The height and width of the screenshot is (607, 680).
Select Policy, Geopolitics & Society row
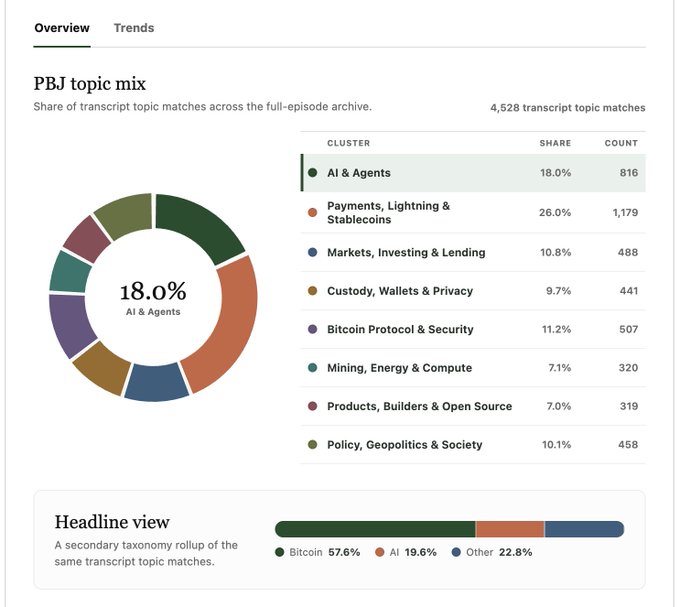[x=473, y=445]
